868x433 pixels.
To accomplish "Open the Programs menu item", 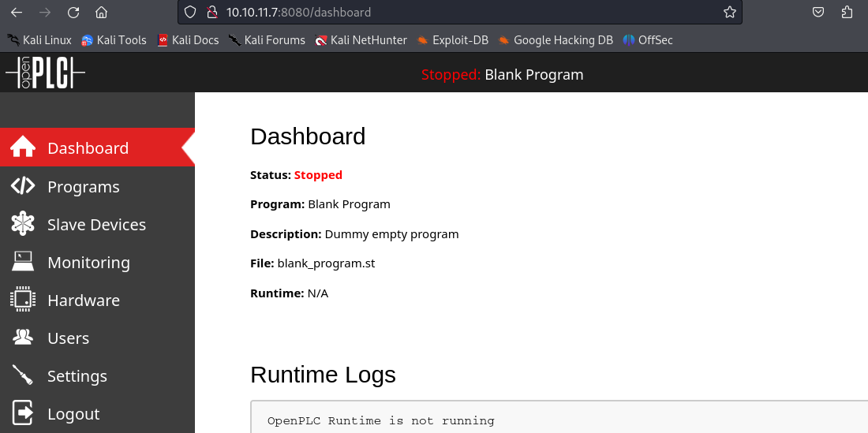I will tap(84, 187).
